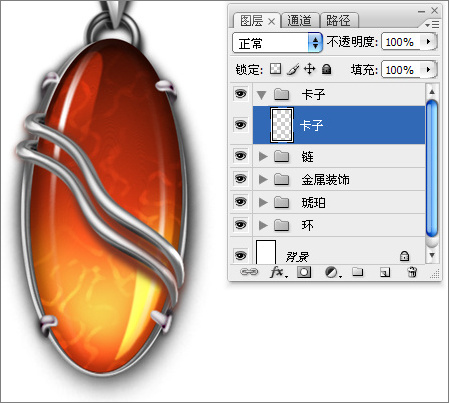449x403 pixels.
Task: Create a new layer
Action: 385,273
